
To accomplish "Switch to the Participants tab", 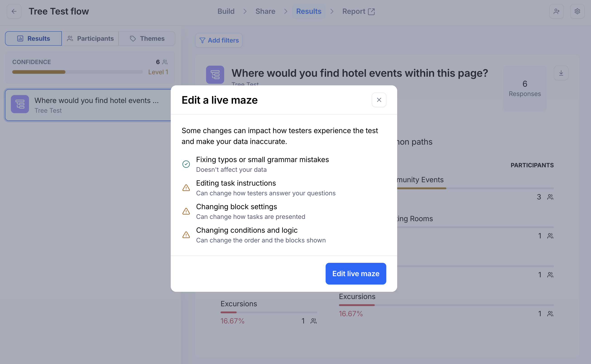I will [x=90, y=38].
